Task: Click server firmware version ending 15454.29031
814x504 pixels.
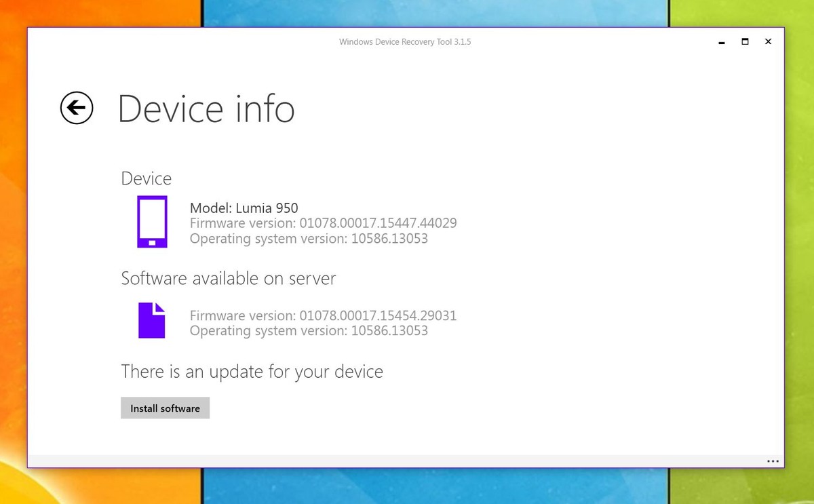Action: click(323, 315)
